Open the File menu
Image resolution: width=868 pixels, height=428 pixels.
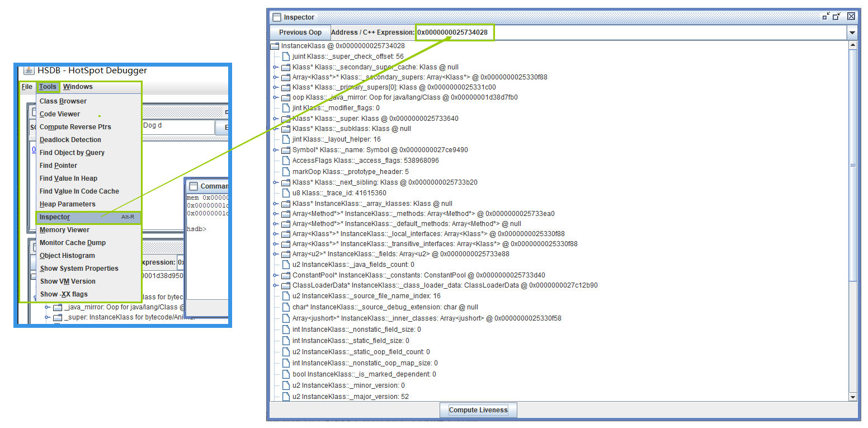coord(27,87)
